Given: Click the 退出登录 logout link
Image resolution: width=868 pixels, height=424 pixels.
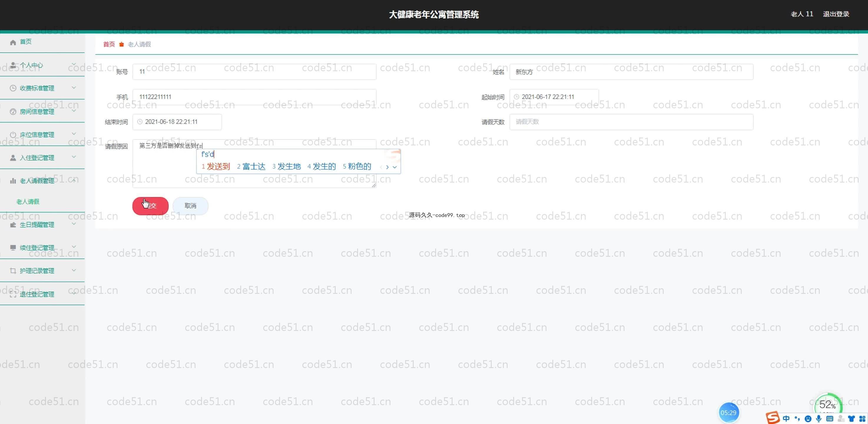Looking at the screenshot, I should (836, 14).
